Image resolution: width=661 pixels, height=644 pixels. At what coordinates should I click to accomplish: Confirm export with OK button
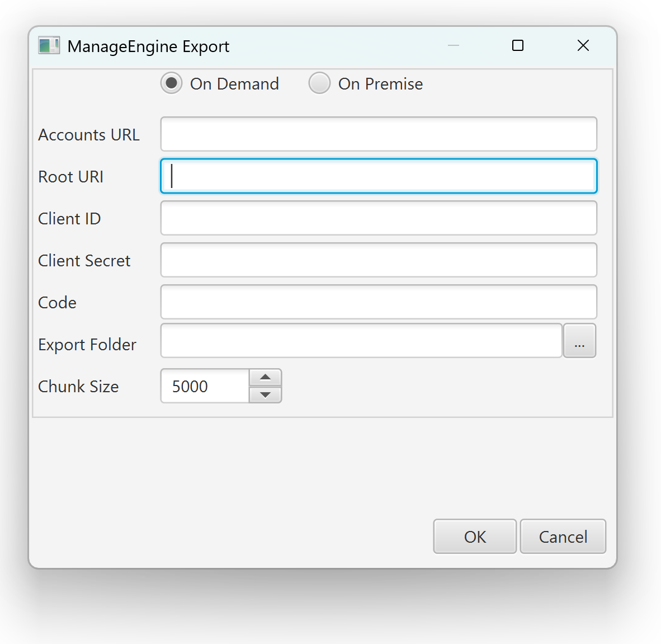tap(475, 537)
